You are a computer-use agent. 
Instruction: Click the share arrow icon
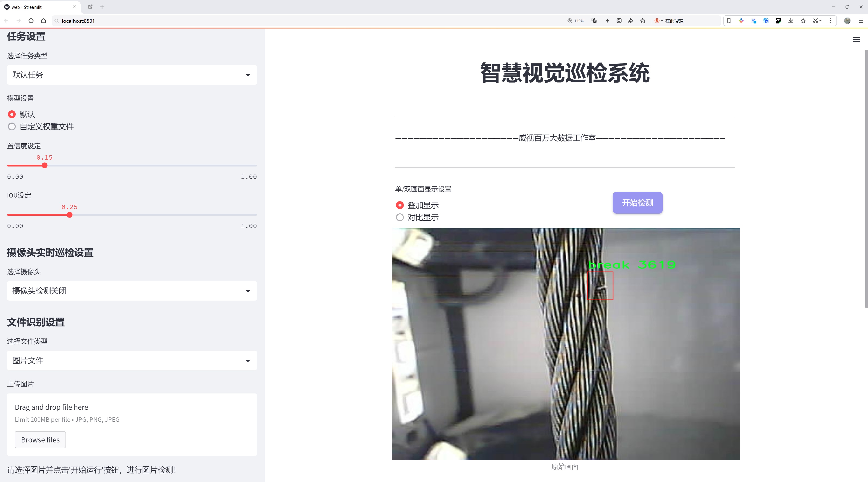tap(631, 21)
